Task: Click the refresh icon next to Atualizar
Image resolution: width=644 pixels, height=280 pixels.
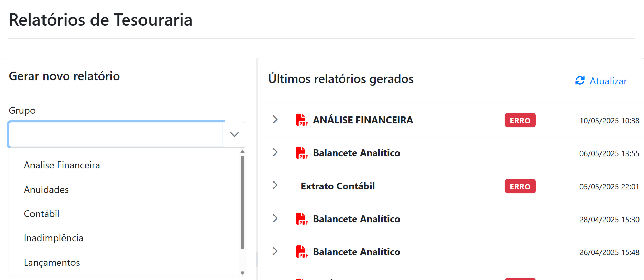Action: (580, 81)
